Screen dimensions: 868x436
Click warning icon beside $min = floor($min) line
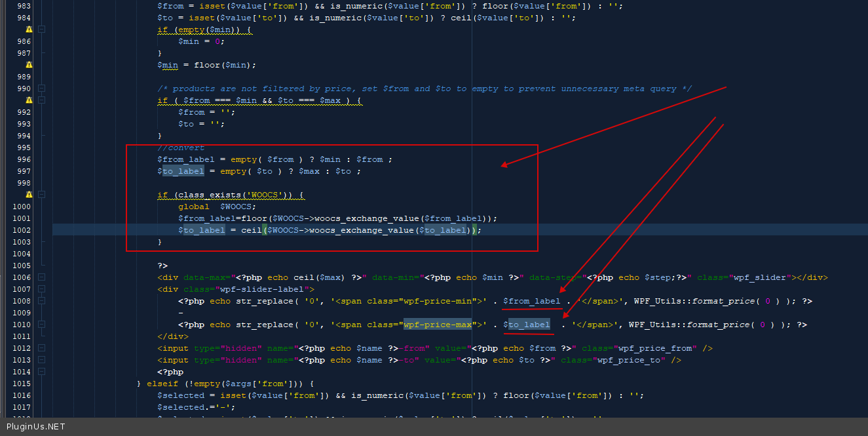(29, 65)
